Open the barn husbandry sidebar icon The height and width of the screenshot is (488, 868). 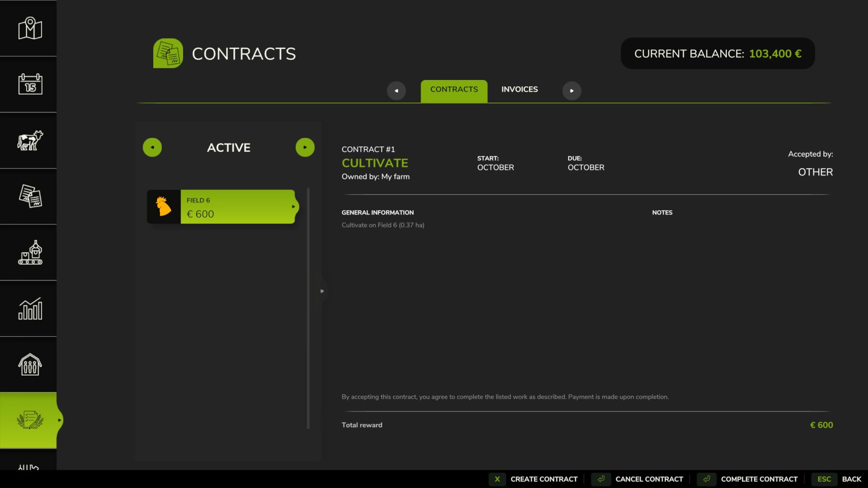tap(30, 364)
